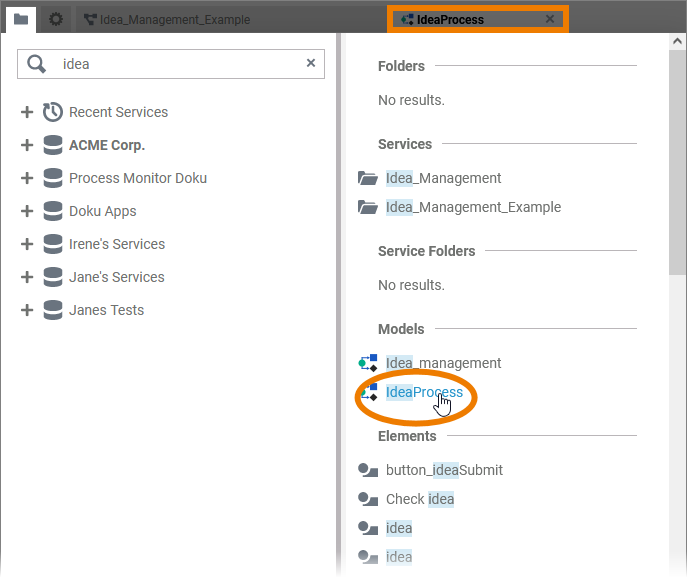Image resolution: width=687 pixels, height=578 pixels.
Task: Click the search input field
Action: coord(180,64)
